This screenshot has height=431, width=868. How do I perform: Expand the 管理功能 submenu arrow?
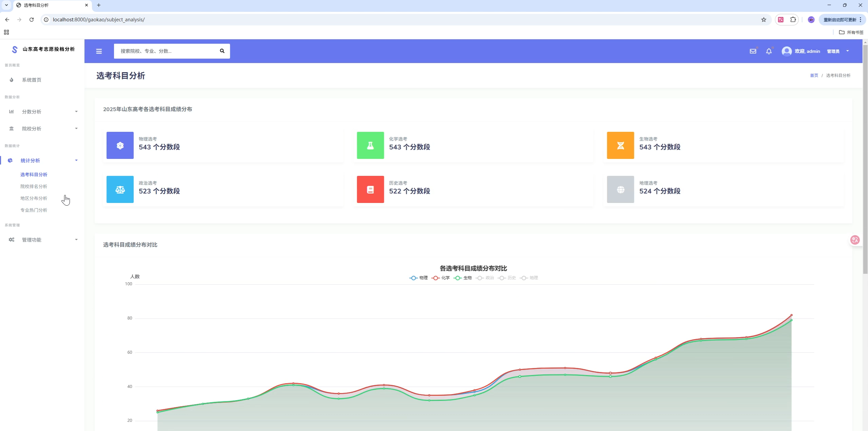[x=76, y=240]
